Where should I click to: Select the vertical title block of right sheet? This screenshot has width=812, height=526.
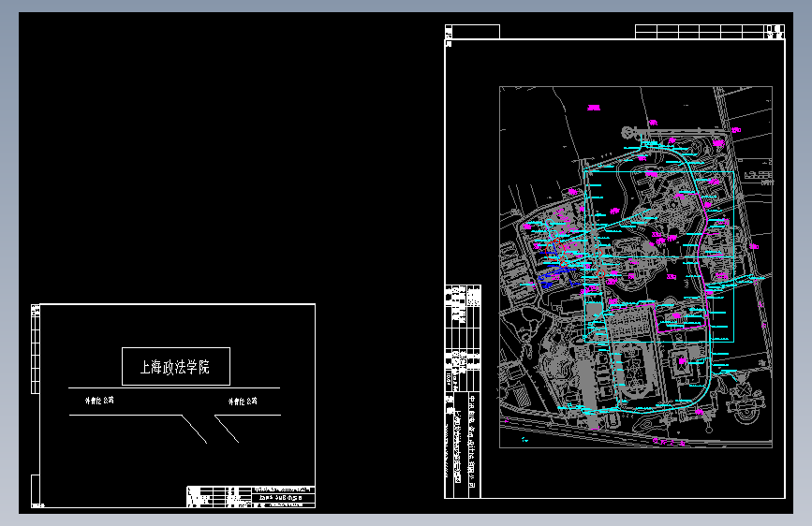[463, 391]
